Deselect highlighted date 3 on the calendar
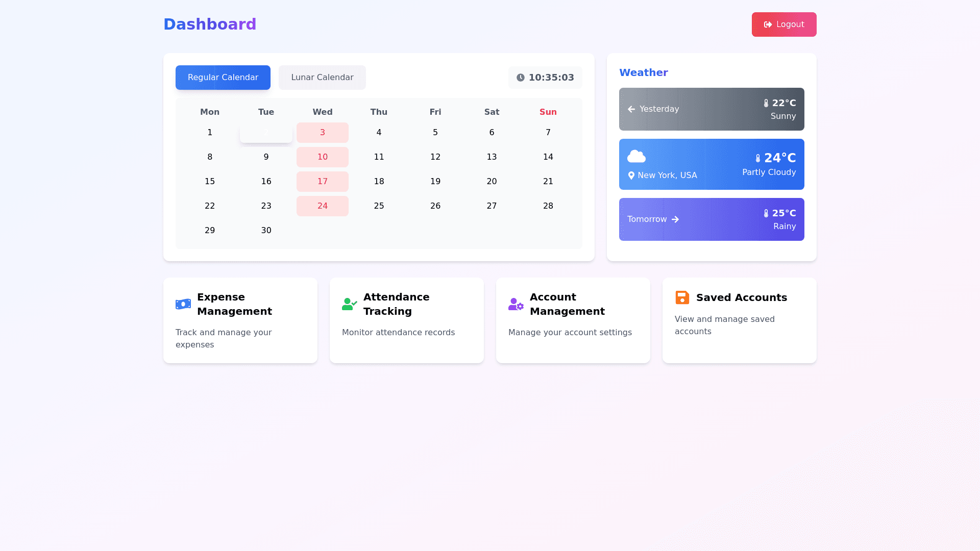This screenshot has height=551, width=980. click(323, 132)
